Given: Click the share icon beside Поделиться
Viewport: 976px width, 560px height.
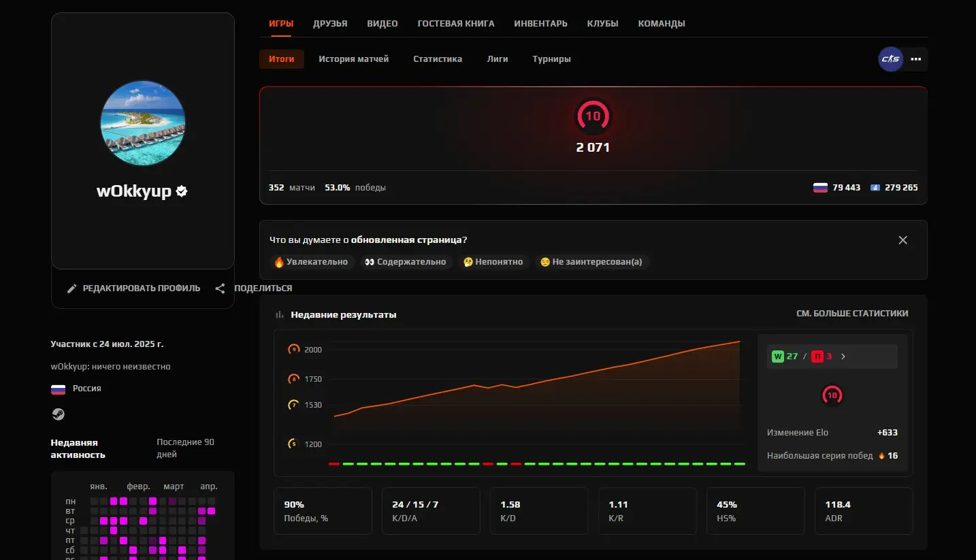Looking at the screenshot, I should (x=220, y=289).
